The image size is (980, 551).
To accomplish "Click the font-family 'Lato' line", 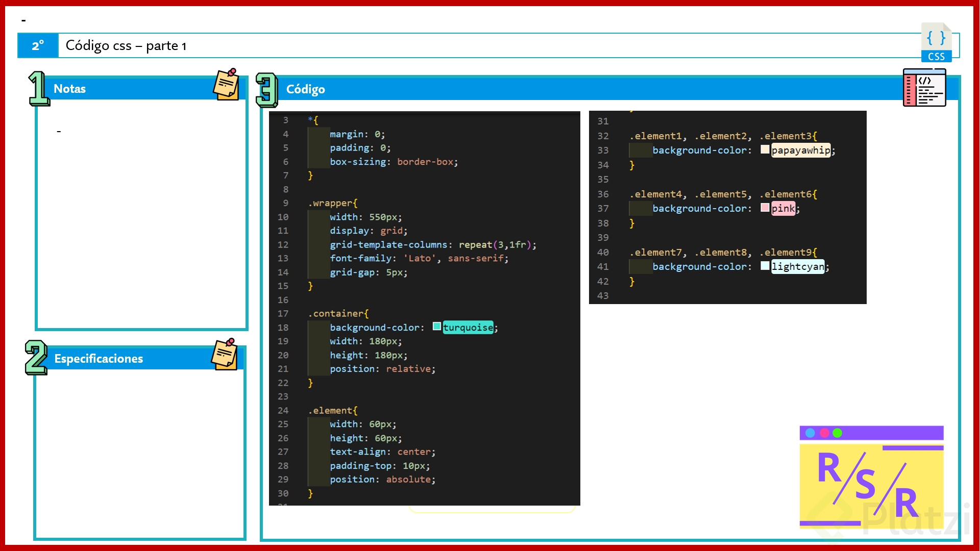I will tap(419, 258).
